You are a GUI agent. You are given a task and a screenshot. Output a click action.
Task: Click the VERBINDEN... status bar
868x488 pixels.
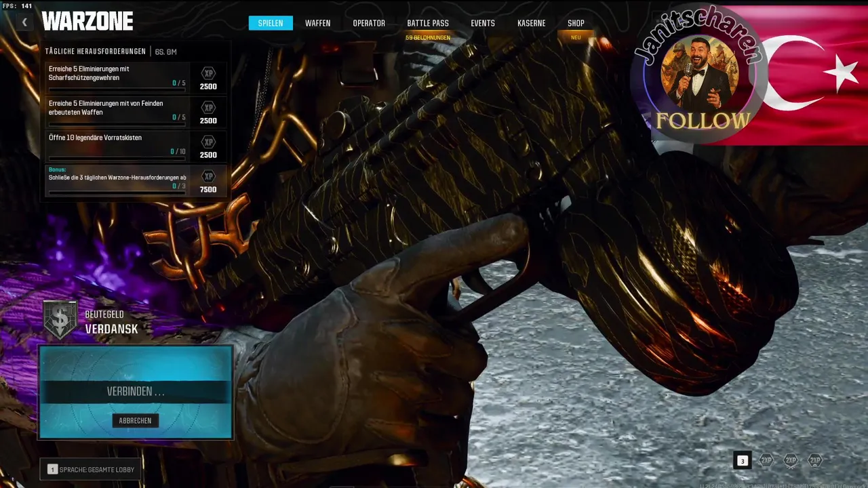[x=136, y=392]
